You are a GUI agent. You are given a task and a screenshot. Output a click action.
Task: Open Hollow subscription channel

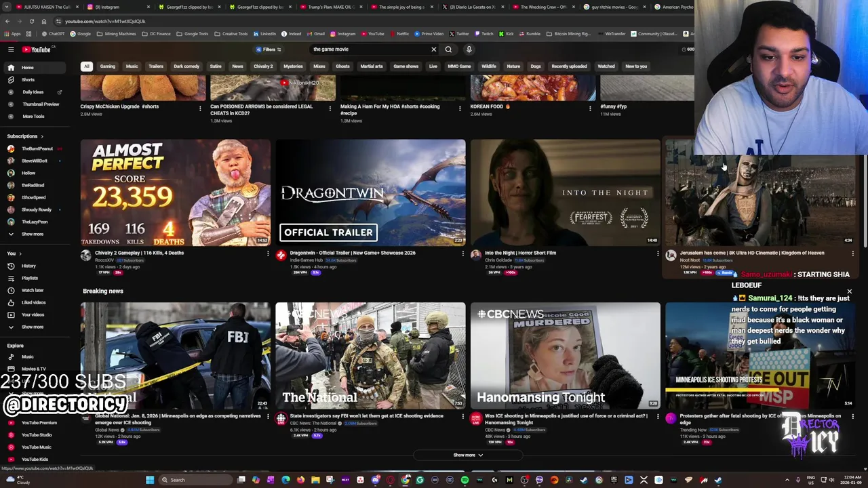pos(28,173)
